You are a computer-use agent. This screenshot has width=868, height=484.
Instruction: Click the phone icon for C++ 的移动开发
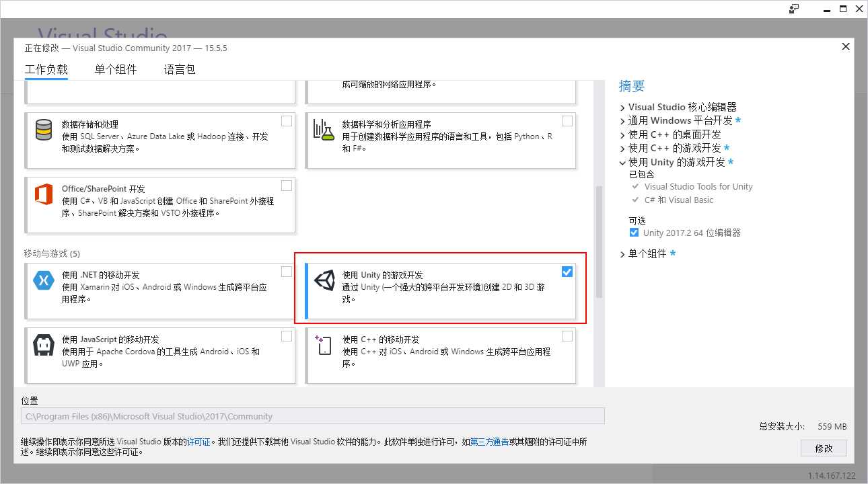point(324,345)
